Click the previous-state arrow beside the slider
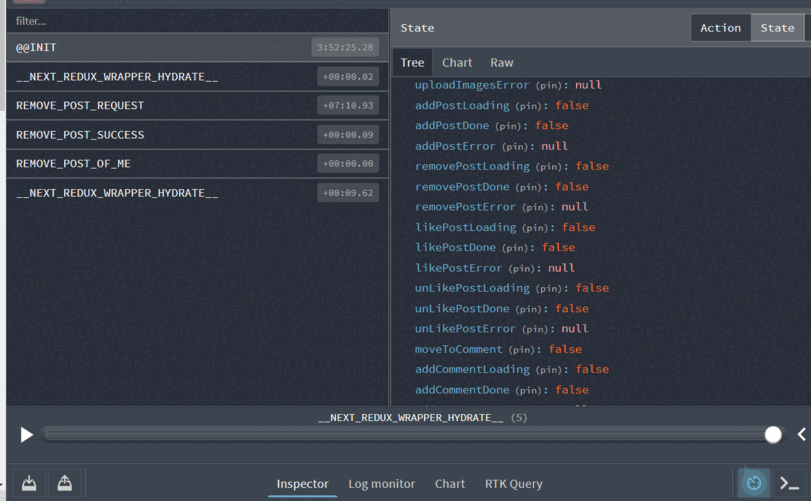This screenshot has width=811, height=501. [x=801, y=434]
